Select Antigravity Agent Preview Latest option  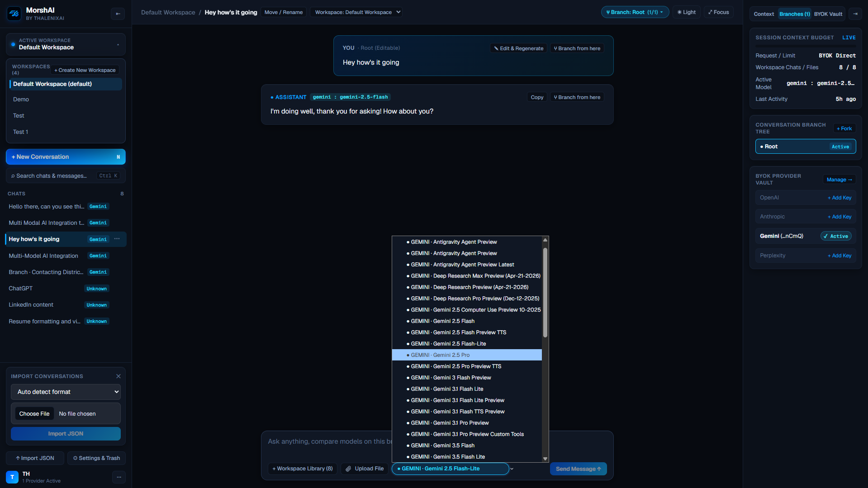tap(466, 265)
